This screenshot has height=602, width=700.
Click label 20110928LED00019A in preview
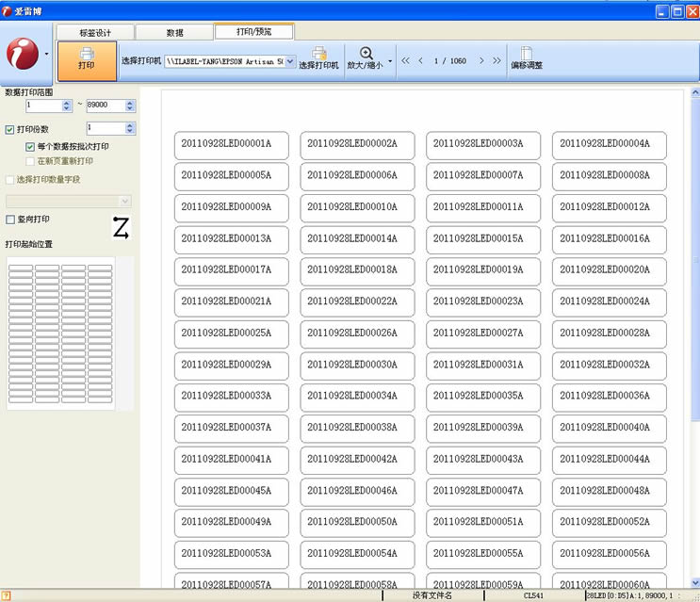pyautogui.click(x=483, y=271)
